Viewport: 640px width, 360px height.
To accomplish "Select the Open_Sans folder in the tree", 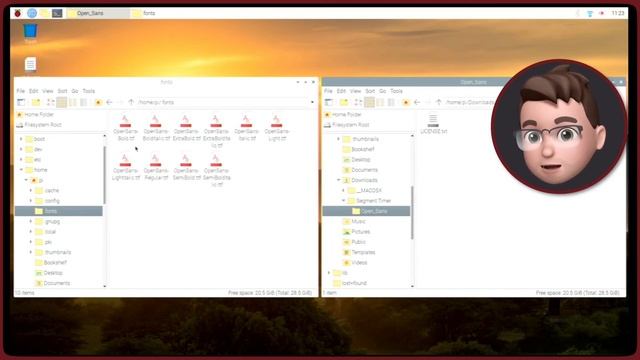I will pyautogui.click(x=366, y=211).
